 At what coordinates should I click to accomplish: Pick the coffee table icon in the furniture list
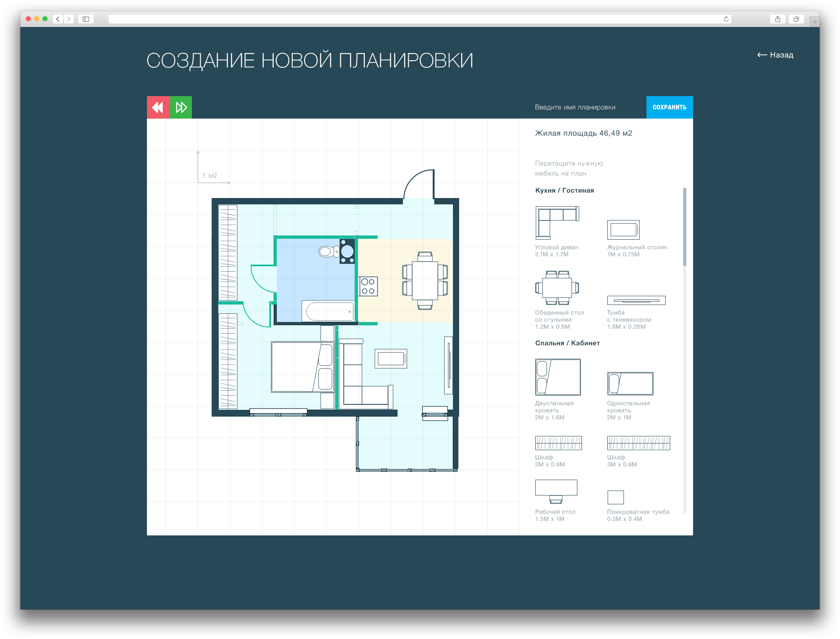point(623,230)
